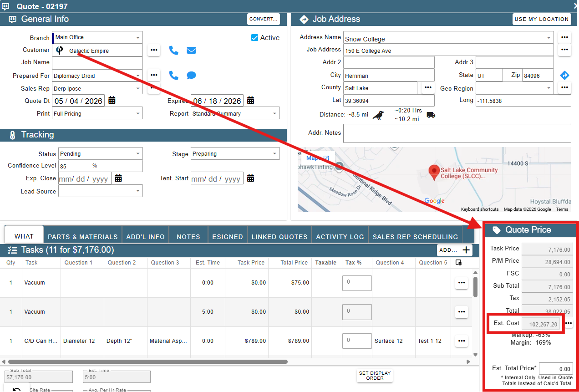The width and height of the screenshot is (579, 392).
Task: Open Expires date calendar icon
Action: pos(250,100)
